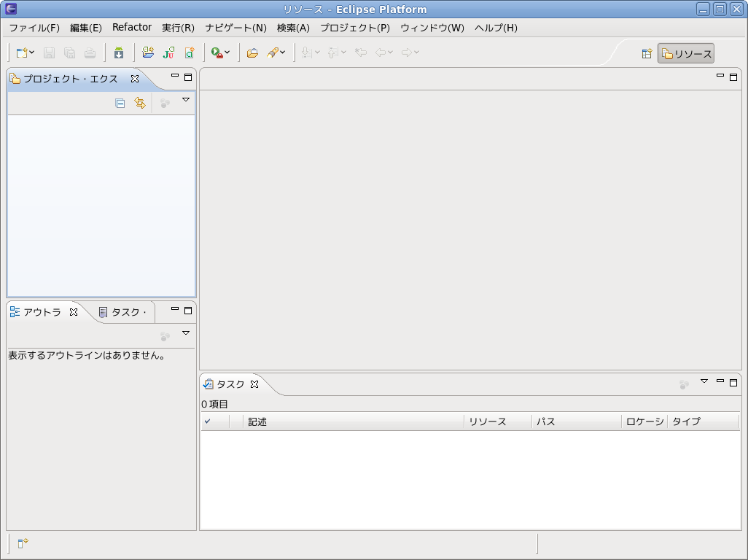Open the 実行(R) menu
Screen dimensions: 748x560
click(x=178, y=28)
